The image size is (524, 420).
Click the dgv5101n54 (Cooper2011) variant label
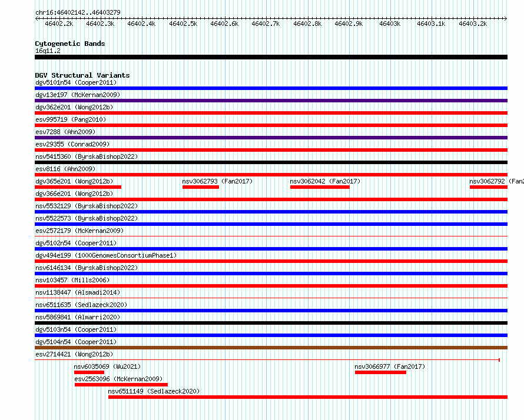click(x=76, y=82)
